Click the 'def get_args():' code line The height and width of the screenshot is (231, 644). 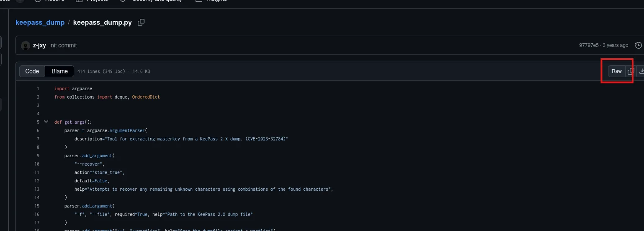[73, 122]
